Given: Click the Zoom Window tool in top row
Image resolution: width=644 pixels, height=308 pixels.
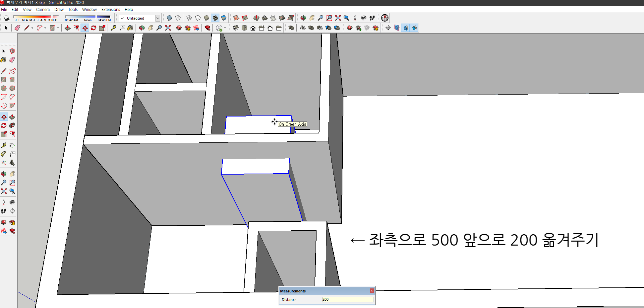Looking at the screenshot, I should tap(329, 18).
